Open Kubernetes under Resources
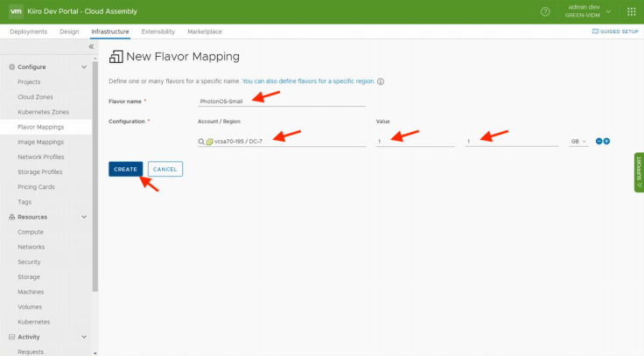The height and width of the screenshot is (356, 644). tap(33, 322)
